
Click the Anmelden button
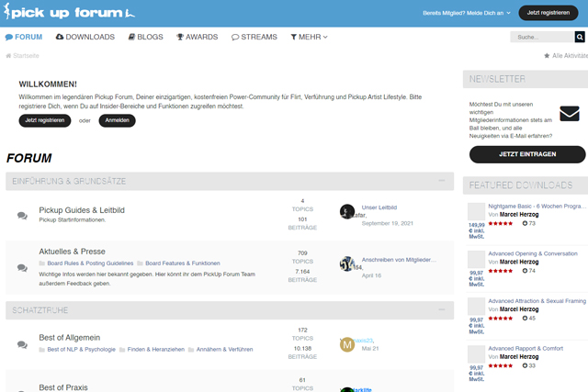click(x=117, y=120)
